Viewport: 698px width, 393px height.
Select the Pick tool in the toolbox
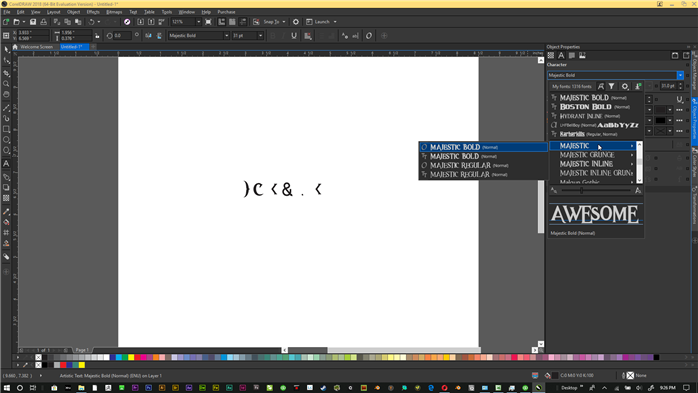click(6, 50)
